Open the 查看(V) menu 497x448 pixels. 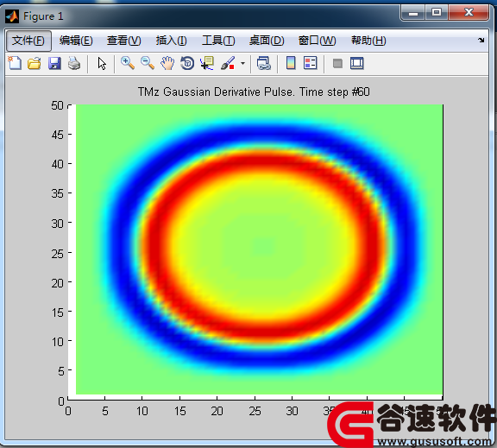tap(123, 41)
